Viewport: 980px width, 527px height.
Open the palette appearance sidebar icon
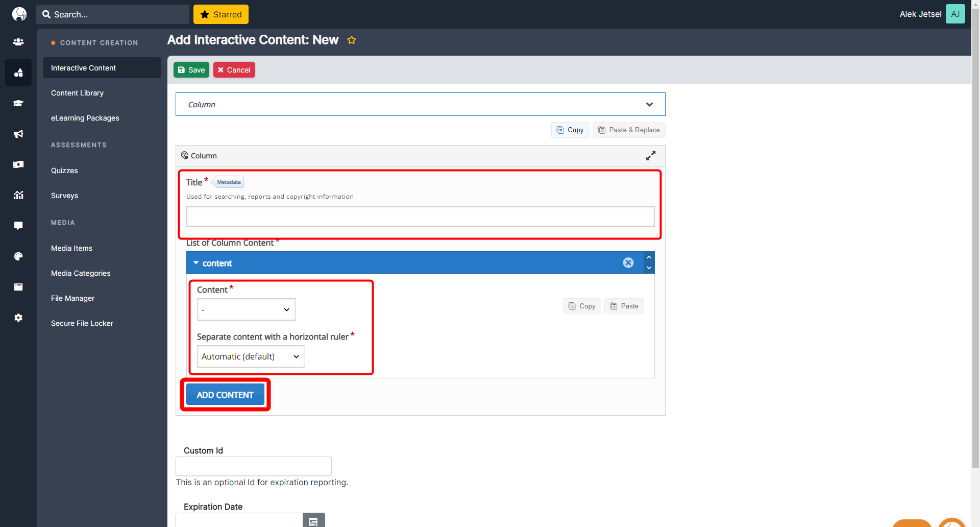tap(18, 256)
